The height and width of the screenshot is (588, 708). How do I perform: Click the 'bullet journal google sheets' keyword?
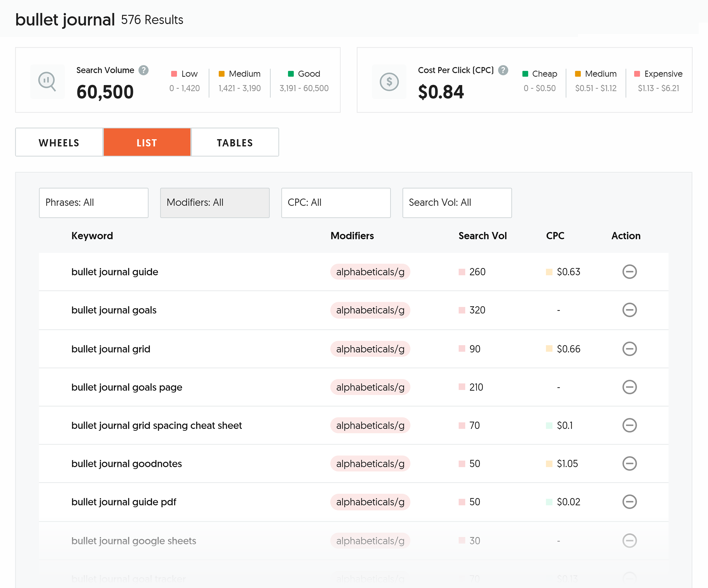tap(133, 540)
